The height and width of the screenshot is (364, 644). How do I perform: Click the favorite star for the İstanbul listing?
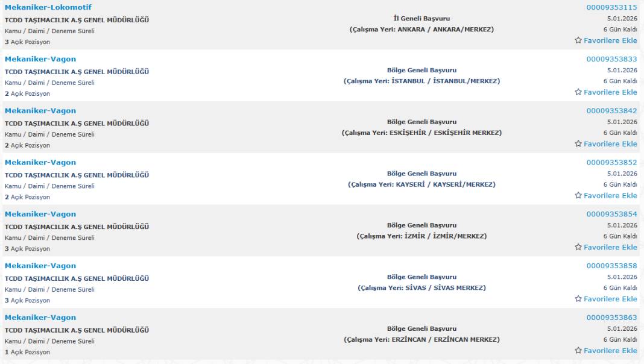(x=578, y=92)
